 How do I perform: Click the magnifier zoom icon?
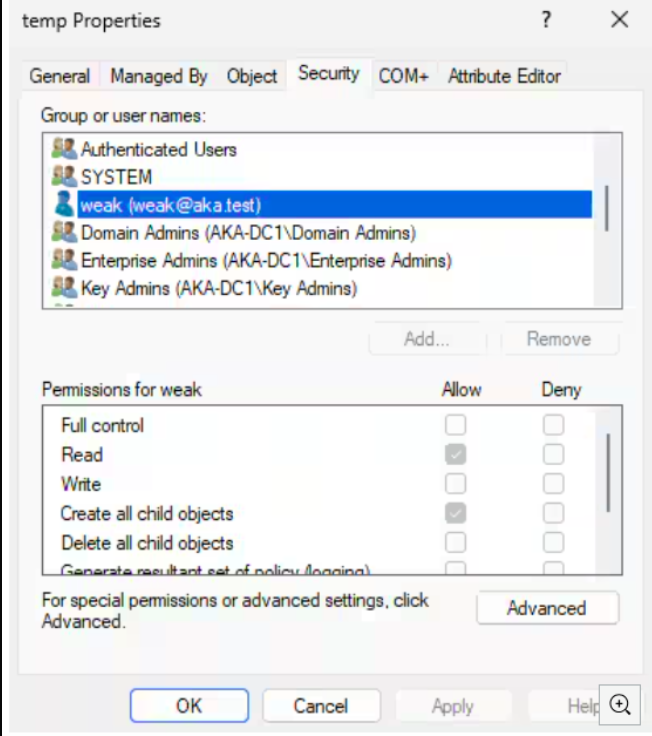point(620,705)
